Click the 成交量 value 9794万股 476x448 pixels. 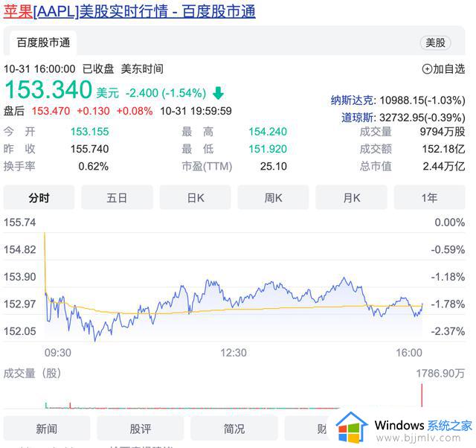tap(443, 132)
